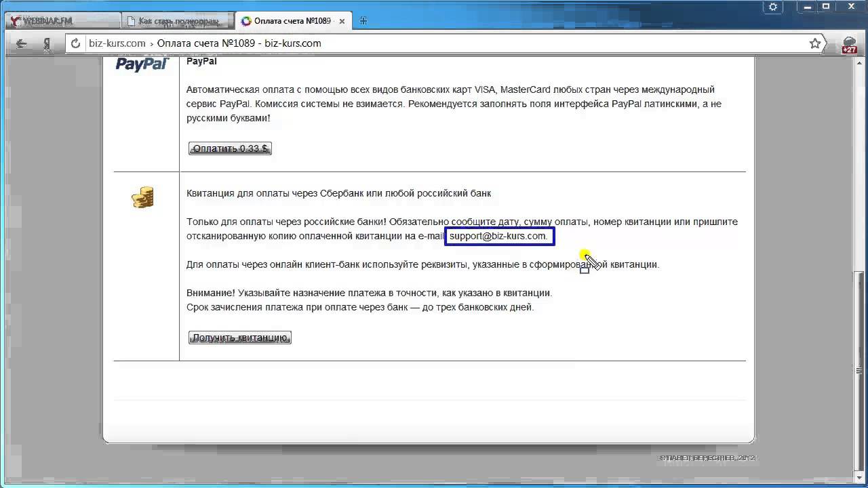Viewport: 868px width, 488px height.
Task: Minimize the browser window
Action: tap(808, 7)
